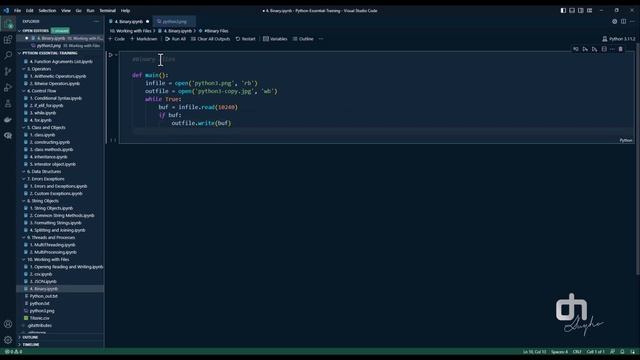Open notifications bell in status bar
Image resolution: width=640 pixels, height=360 pixels.
click(622, 351)
